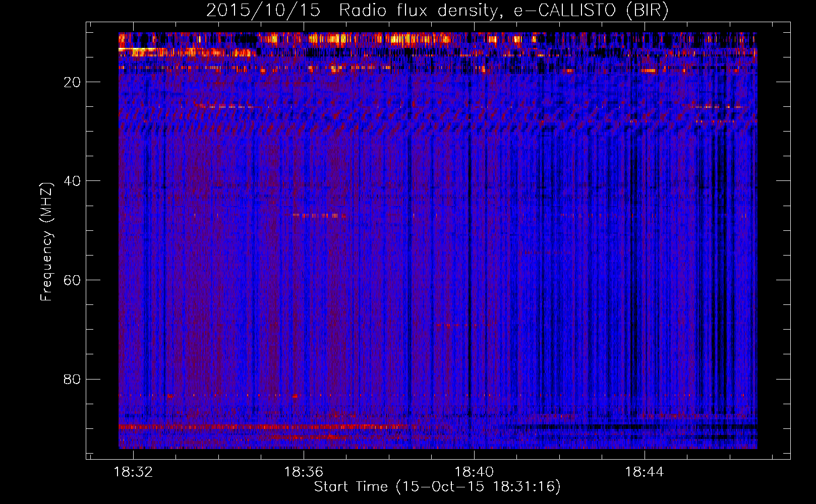Click the 18:44 time tick label

(645, 472)
